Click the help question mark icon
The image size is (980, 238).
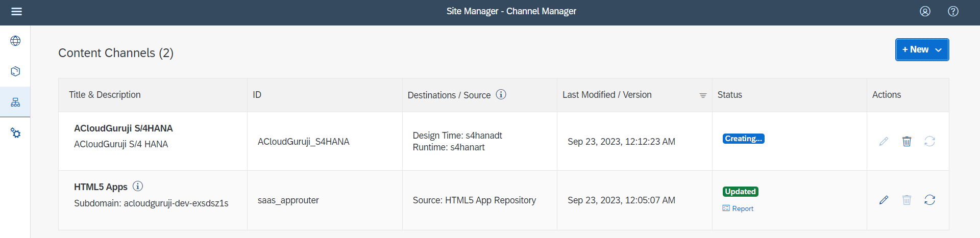[953, 11]
